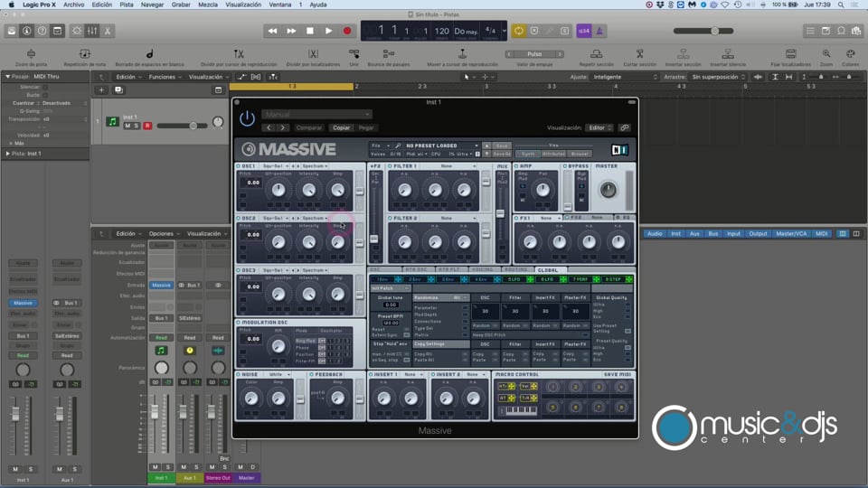Click the Colores palette icon
The image size is (868, 488).
coord(850,53)
